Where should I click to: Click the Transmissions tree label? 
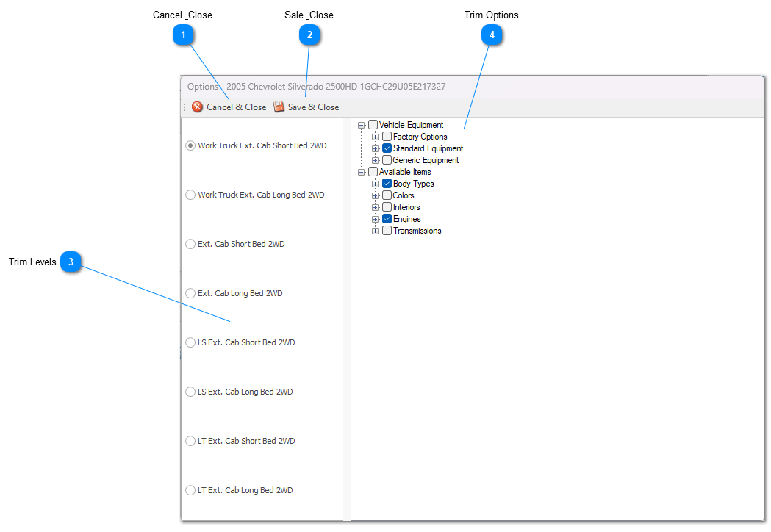tap(417, 231)
